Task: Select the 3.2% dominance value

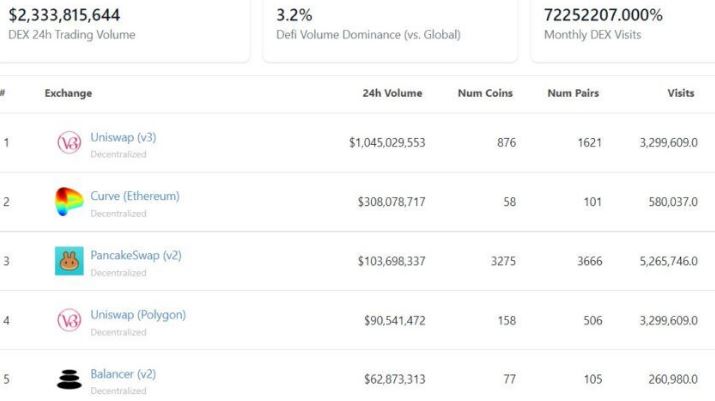Action: click(294, 15)
